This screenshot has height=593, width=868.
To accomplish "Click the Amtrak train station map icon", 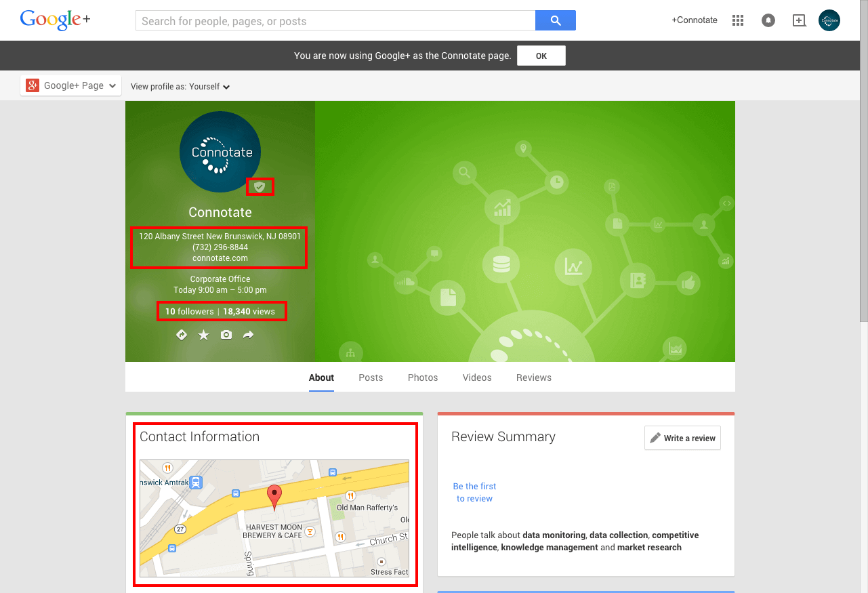I will [196, 483].
